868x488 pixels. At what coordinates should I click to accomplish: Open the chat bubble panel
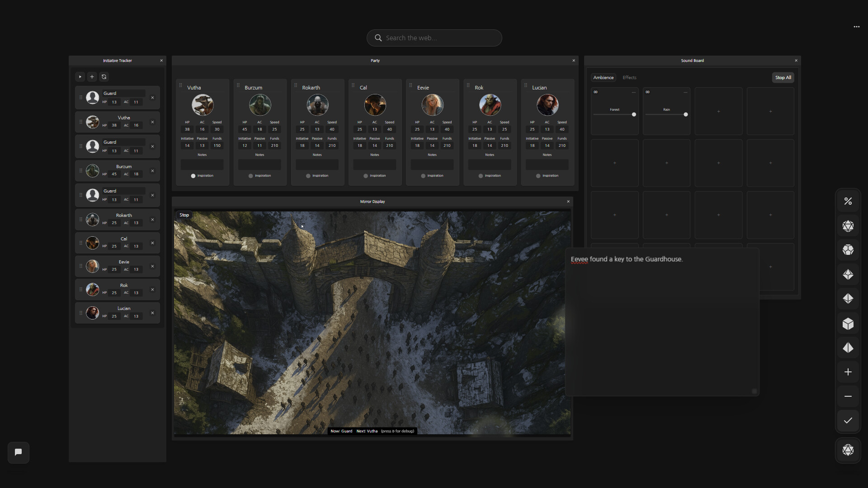tap(18, 452)
